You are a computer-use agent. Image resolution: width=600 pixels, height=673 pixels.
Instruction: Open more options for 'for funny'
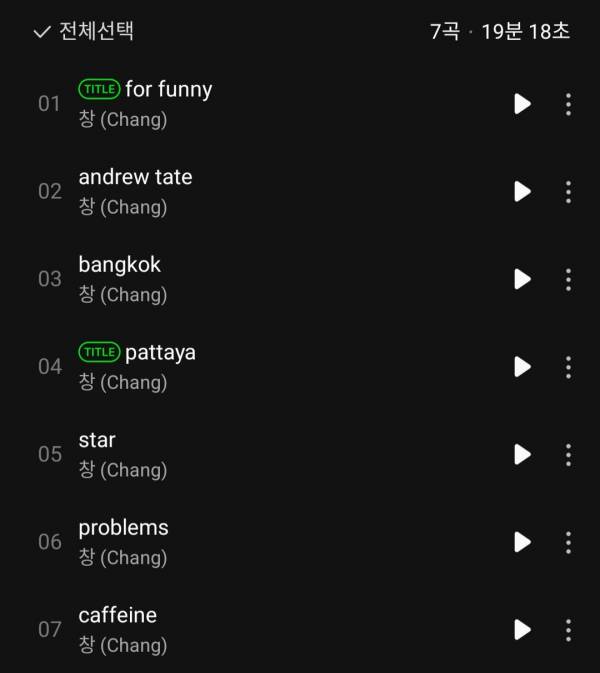pyautogui.click(x=568, y=104)
